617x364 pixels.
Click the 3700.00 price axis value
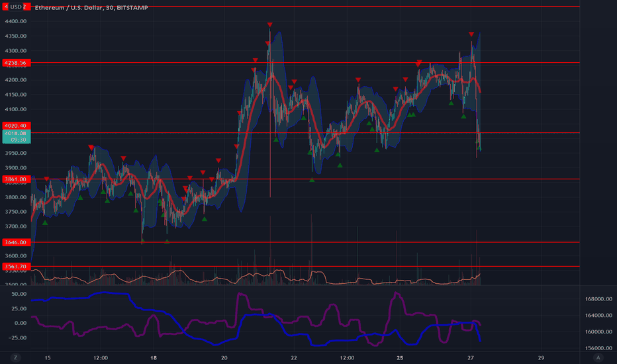pyautogui.click(x=16, y=226)
